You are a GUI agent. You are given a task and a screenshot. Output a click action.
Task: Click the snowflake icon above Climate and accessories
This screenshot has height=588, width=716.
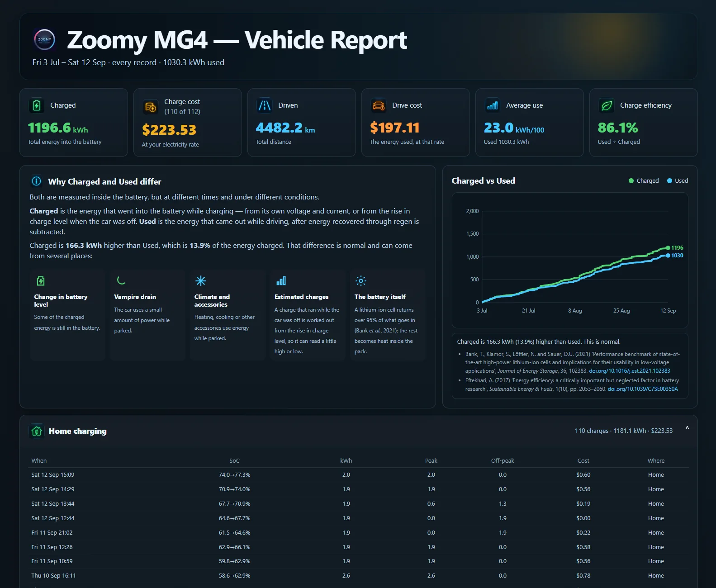[x=201, y=281]
